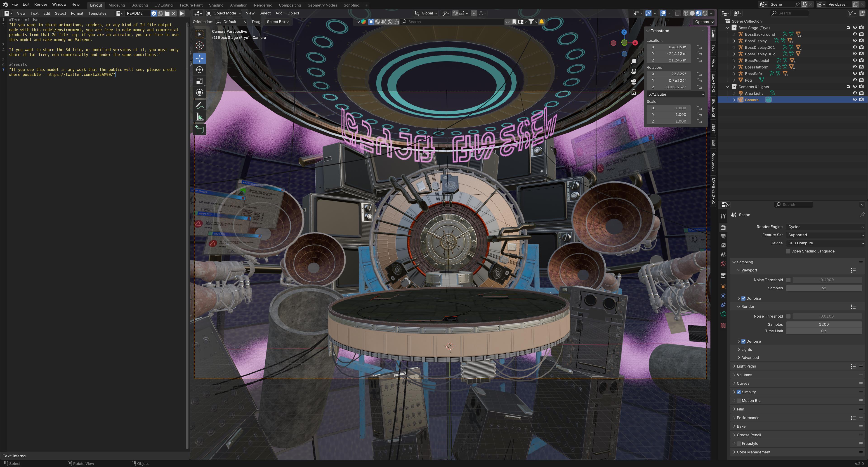
Task: Open the Render Engine dropdown
Action: coord(826,227)
